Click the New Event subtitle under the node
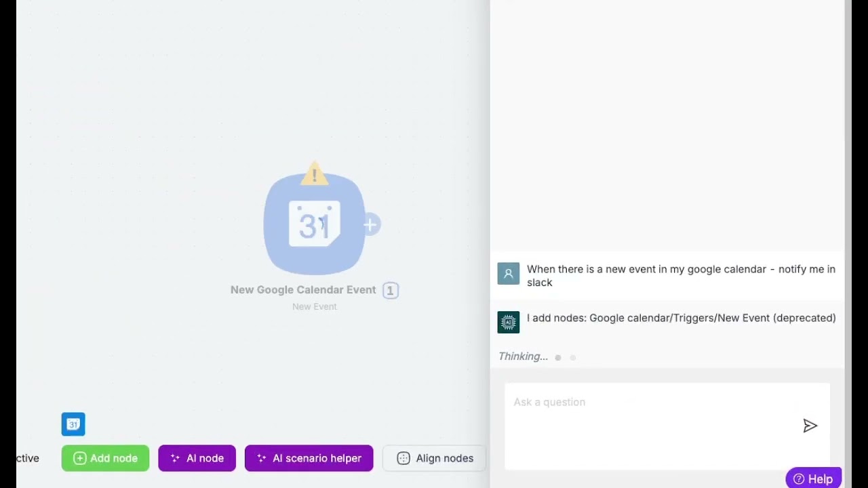 (314, 307)
